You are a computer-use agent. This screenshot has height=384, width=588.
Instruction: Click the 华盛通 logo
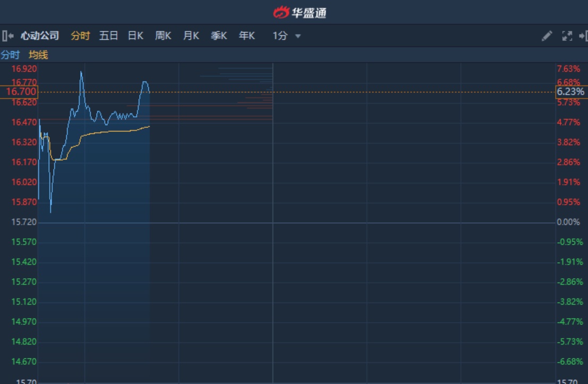(300, 12)
